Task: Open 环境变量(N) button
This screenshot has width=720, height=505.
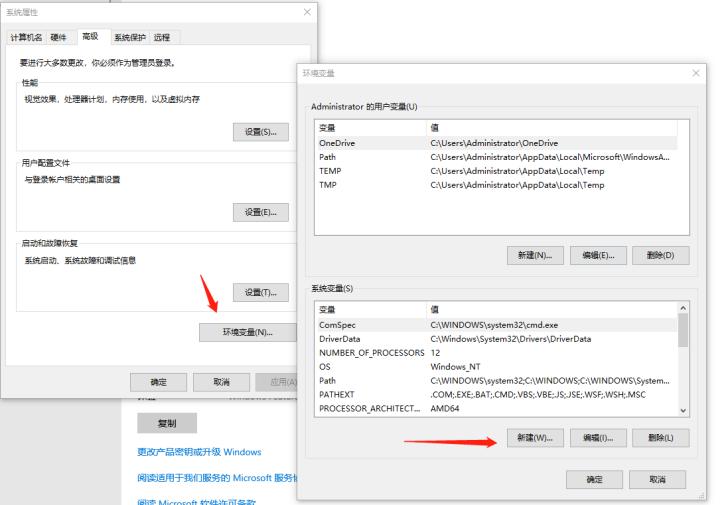Action: [x=248, y=332]
